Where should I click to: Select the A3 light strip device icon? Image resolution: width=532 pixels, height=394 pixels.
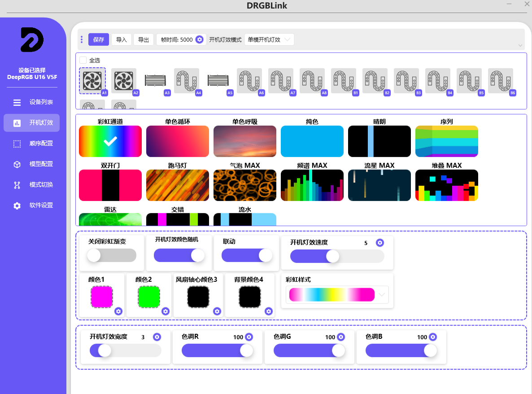click(x=155, y=81)
